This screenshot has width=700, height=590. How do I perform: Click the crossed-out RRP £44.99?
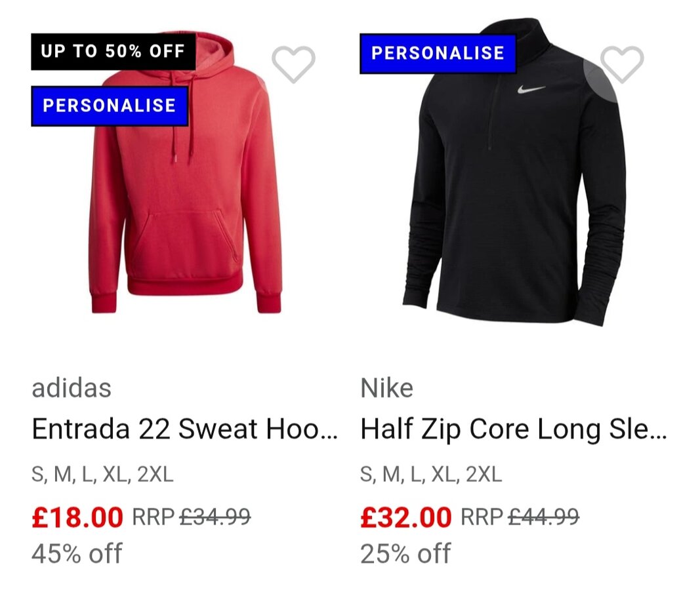[543, 517]
